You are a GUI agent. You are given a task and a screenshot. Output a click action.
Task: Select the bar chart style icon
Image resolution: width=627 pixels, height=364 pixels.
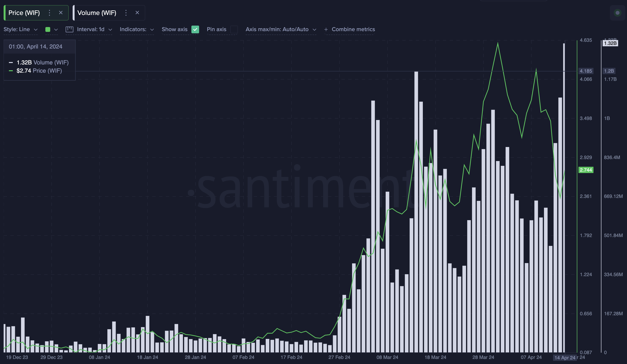(x=69, y=29)
